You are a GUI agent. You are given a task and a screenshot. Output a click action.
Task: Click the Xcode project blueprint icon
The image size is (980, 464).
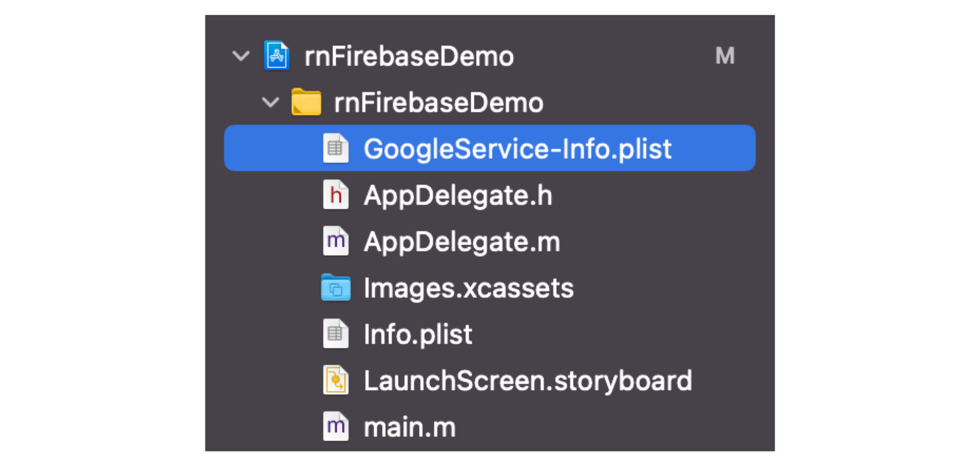(277, 55)
